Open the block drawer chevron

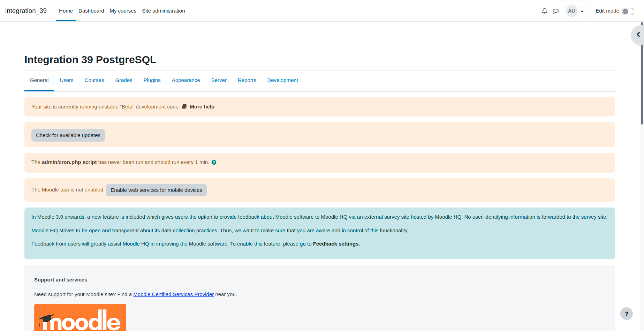638,35
